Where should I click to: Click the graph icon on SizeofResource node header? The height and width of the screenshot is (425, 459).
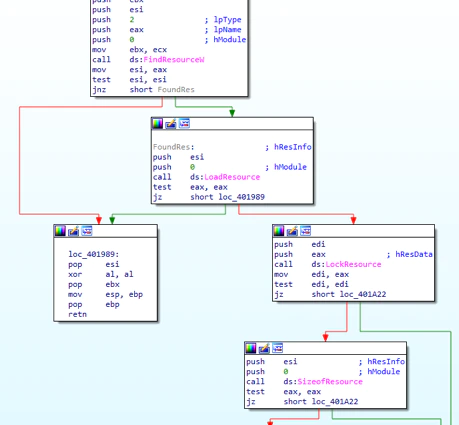point(277,348)
